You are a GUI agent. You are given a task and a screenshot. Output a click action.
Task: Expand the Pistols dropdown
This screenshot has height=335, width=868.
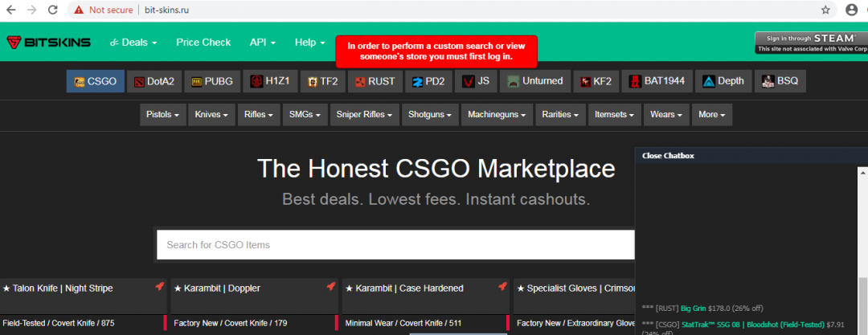click(x=163, y=115)
